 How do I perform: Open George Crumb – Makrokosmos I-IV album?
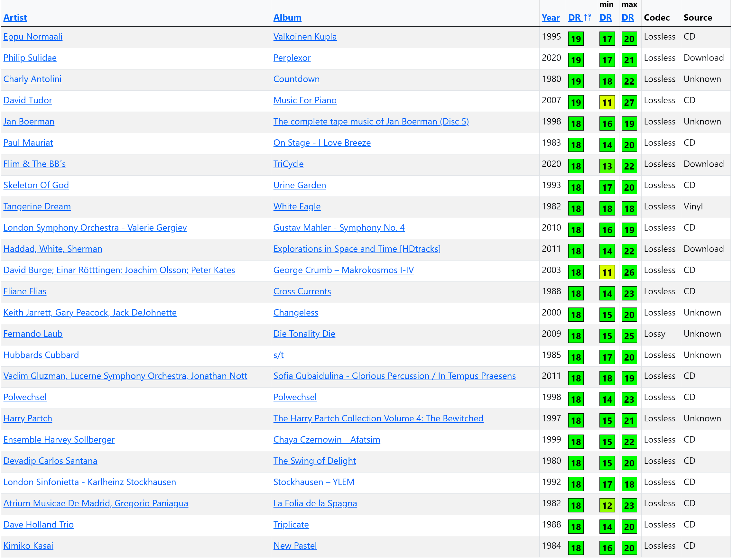click(x=343, y=270)
